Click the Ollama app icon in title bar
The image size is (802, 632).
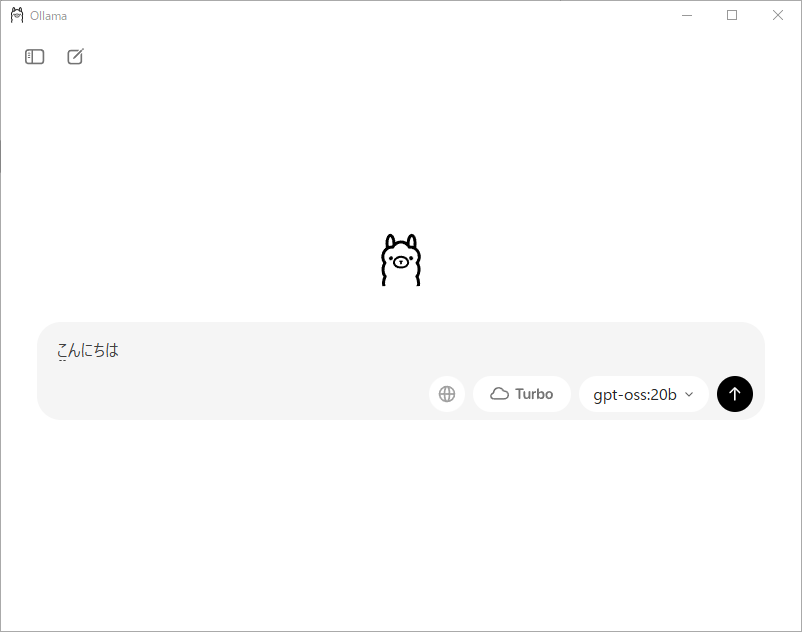pyautogui.click(x=17, y=15)
